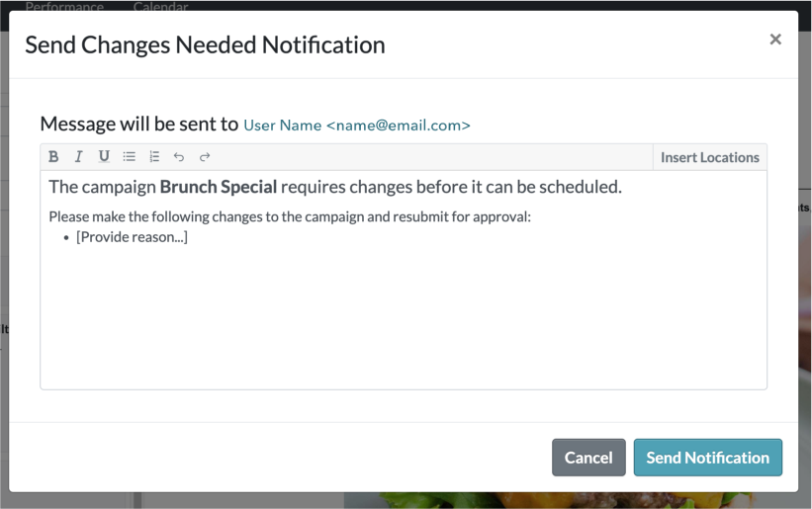The height and width of the screenshot is (509, 812).
Task: Open the User Name email recipient link
Action: coord(356,126)
